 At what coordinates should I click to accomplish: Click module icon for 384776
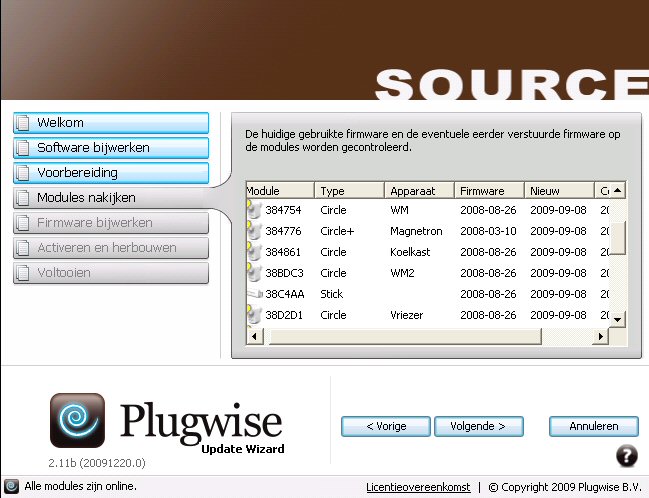pyautogui.click(x=254, y=230)
